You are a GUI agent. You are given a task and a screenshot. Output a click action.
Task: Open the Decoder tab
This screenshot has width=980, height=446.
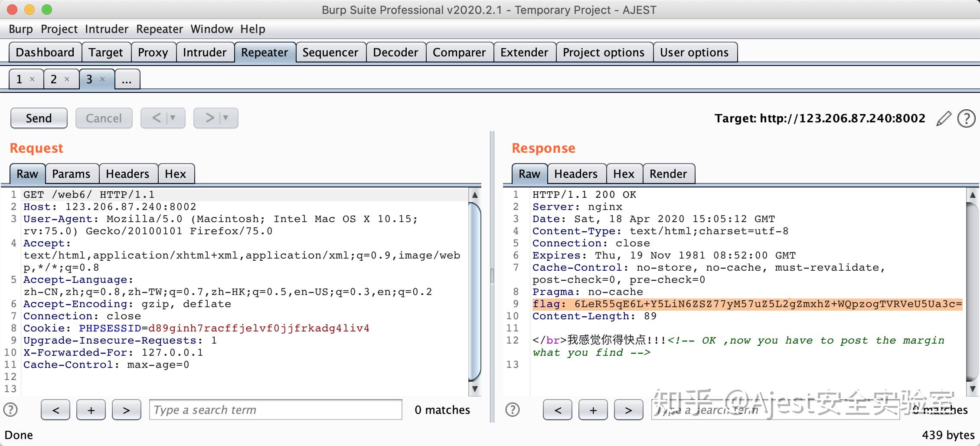pyautogui.click(x=395, y=52)
